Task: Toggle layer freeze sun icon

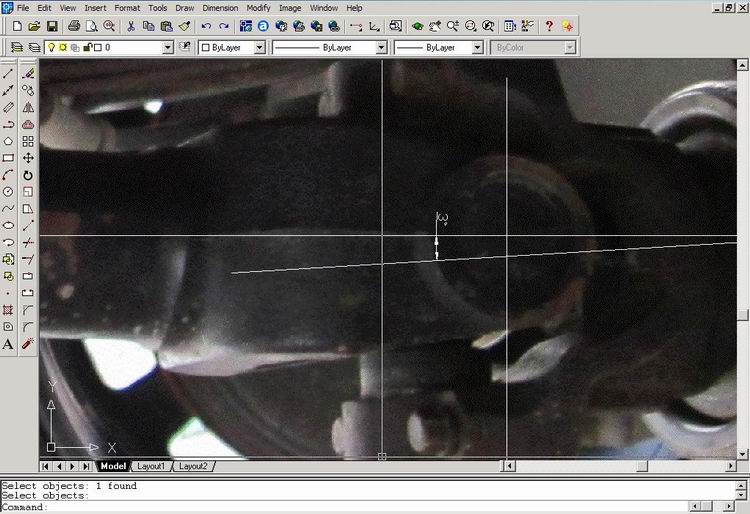Action: 63,47
